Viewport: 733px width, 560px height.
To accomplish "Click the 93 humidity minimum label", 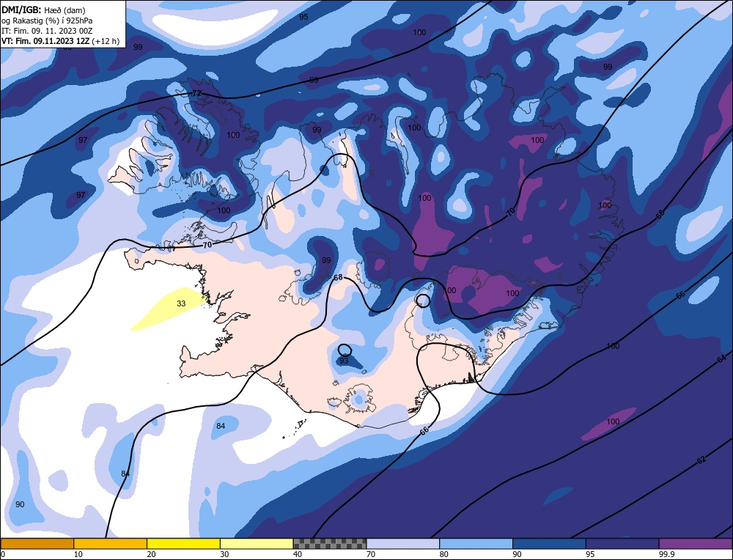I will pyautogui.click(x=344, y=361).
